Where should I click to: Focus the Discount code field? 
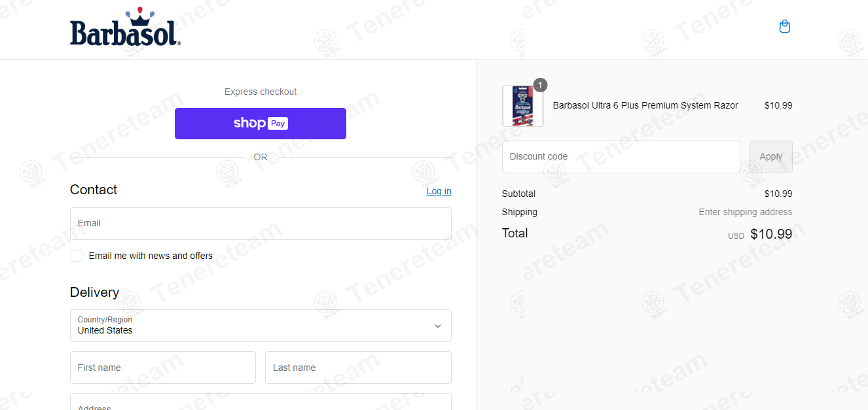point(621,157)
